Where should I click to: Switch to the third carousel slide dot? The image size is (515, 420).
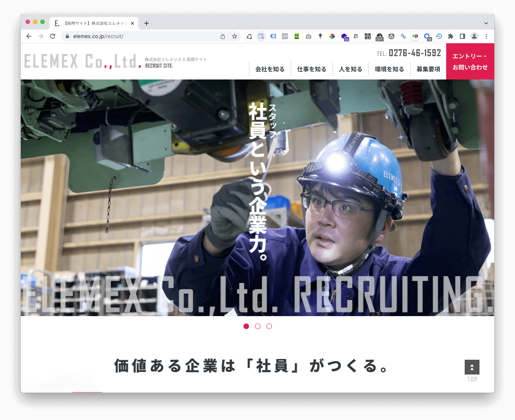pyautogui.click(x=269, y=326)
